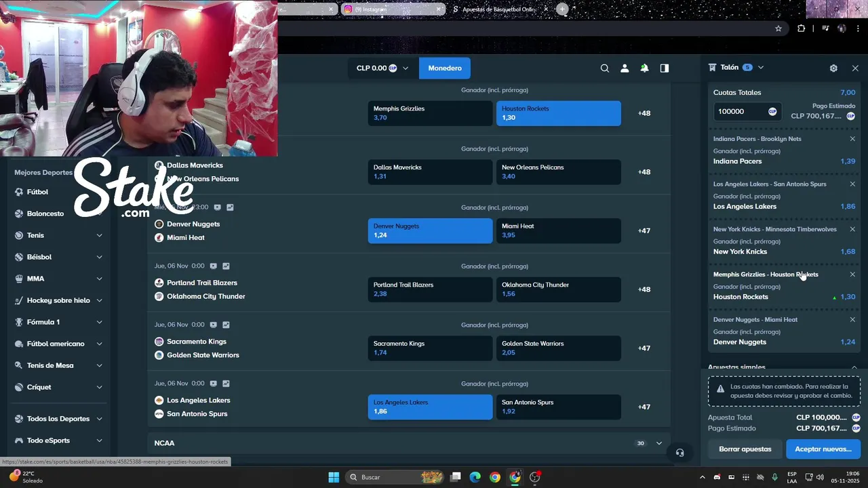Remove Los Angeles Lakers selection from slip
868x488 pixels.
852,184
